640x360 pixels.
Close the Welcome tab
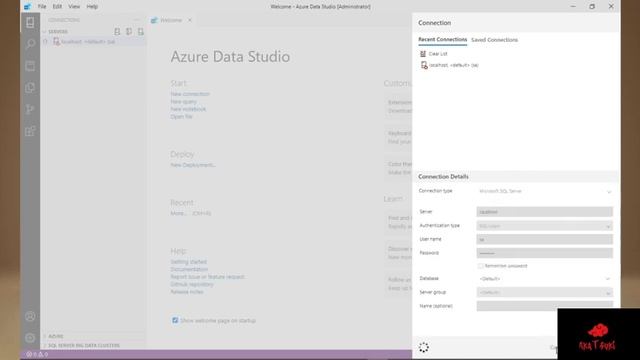[x=189, y=20]
